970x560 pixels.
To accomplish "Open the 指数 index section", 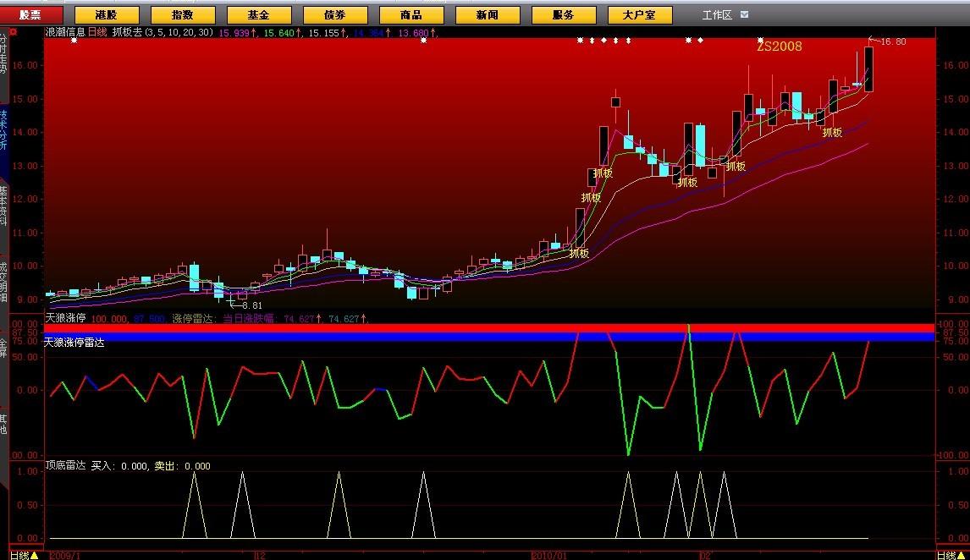I will click(x=182, y=15).
